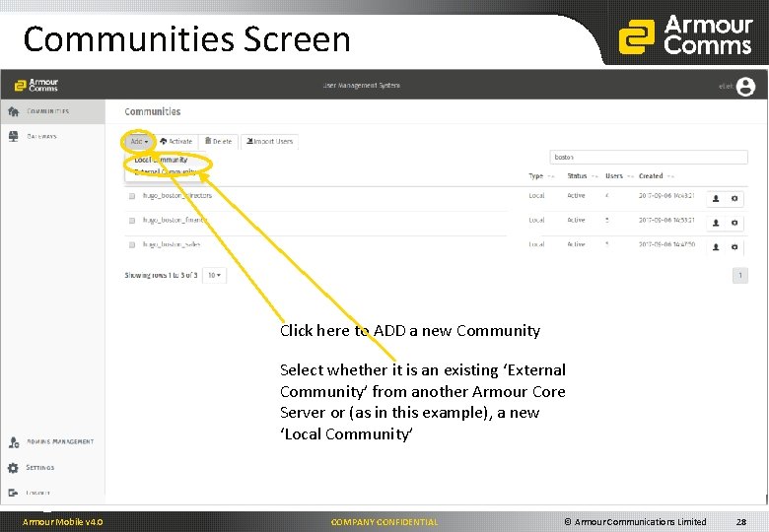Click the search field containing boston
Screen dimensions: 769x532
(649, 157)
